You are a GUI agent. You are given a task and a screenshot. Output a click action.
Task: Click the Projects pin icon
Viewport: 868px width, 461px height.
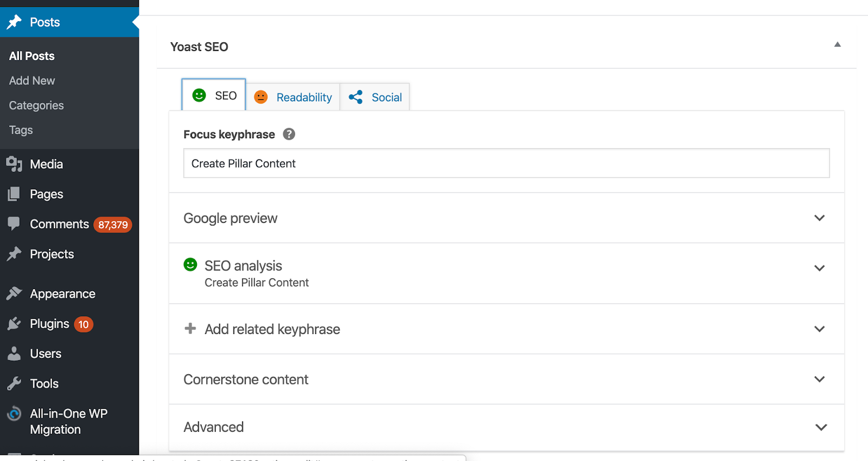click(14, 254)
